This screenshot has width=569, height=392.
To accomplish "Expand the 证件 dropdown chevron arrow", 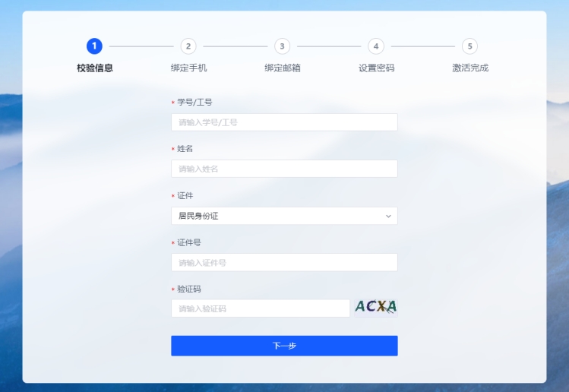I will [388, 217].
